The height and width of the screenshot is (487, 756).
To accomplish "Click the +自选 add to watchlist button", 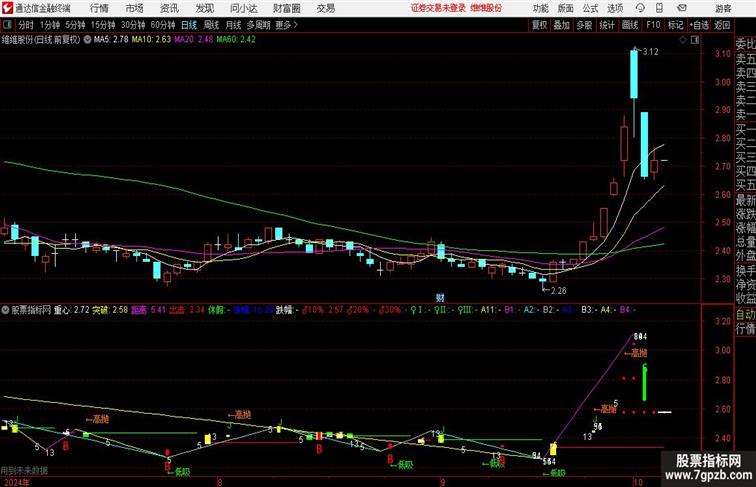I will point(699,25).
